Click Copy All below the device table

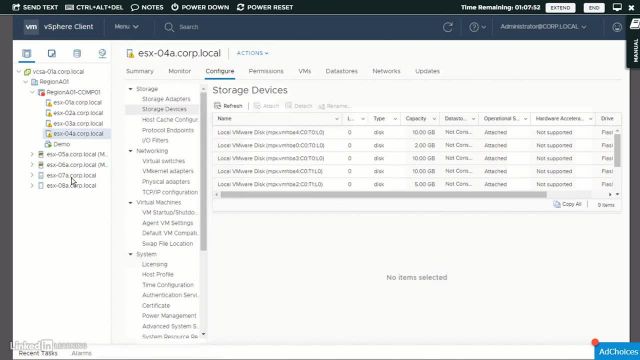567,204
